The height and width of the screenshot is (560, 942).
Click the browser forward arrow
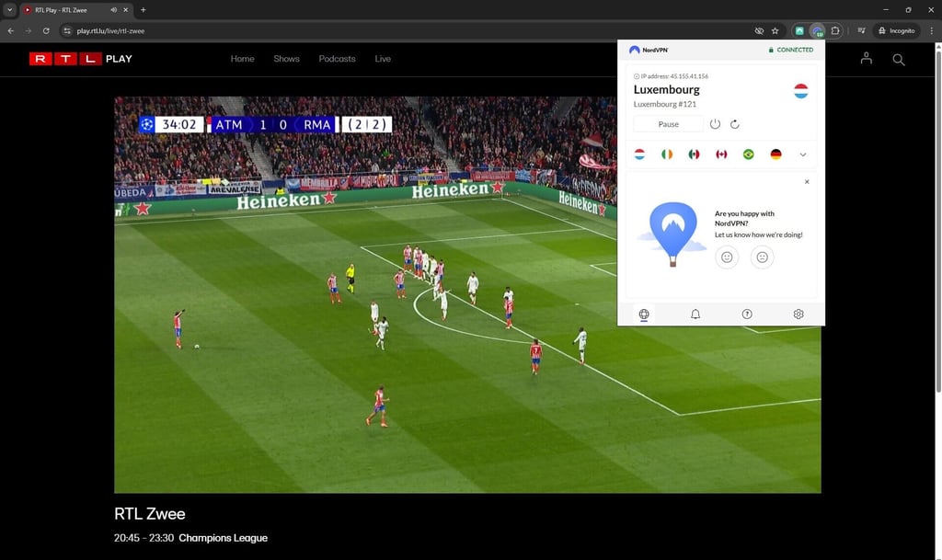pos(29,30)
